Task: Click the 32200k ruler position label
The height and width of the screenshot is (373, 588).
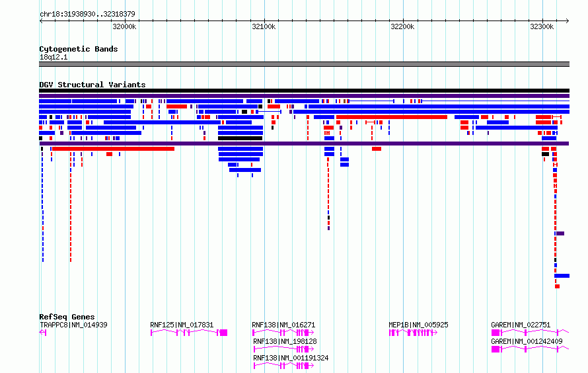Action: tap(402, 26)
